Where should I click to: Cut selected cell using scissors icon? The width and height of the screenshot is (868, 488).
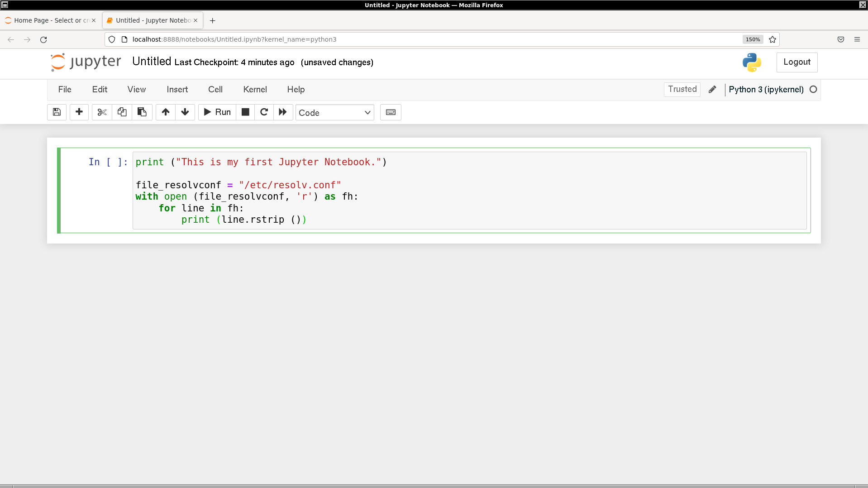point(102,112)
